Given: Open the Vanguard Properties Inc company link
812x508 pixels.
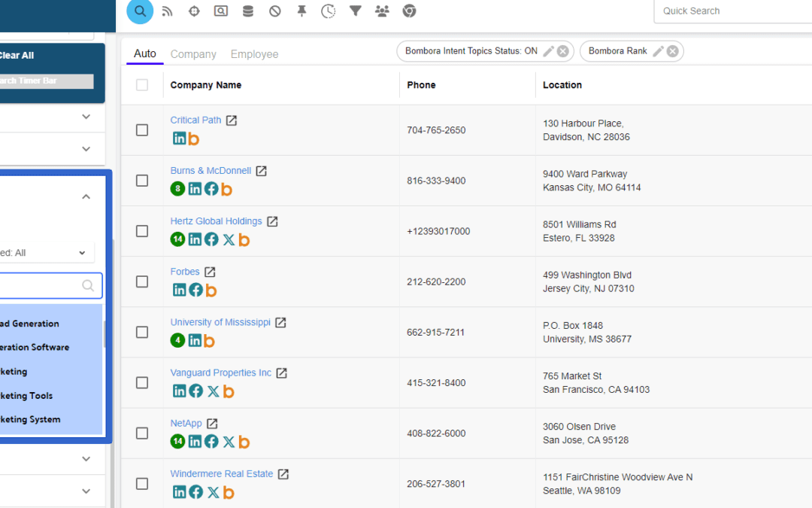Looking at the screenshot, I should 220,373.
